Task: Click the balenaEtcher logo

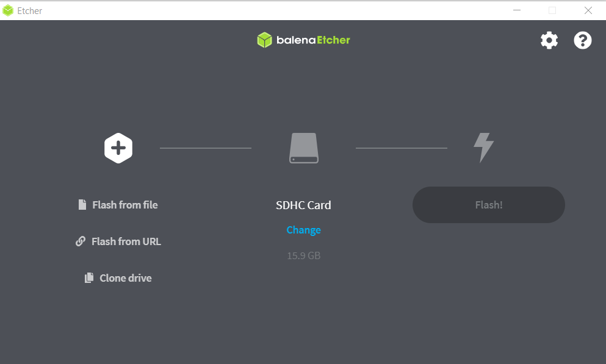Action: (x=303, y=40)
